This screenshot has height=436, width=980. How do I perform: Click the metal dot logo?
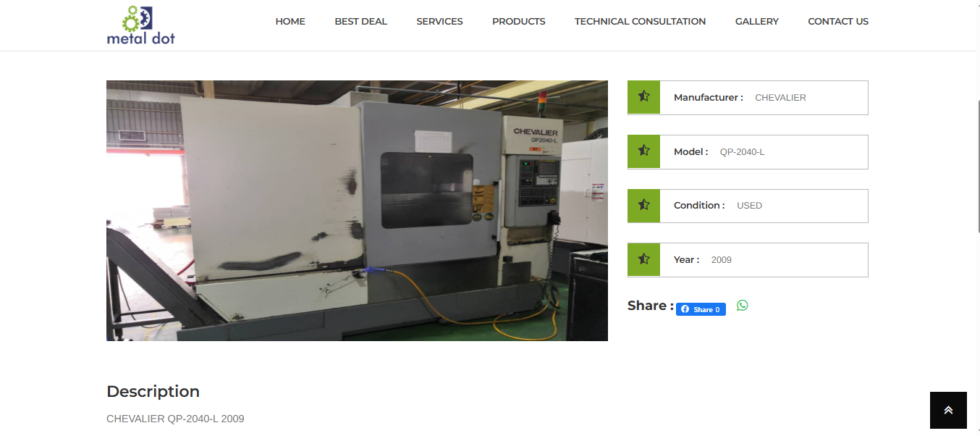tap(140, 24)
